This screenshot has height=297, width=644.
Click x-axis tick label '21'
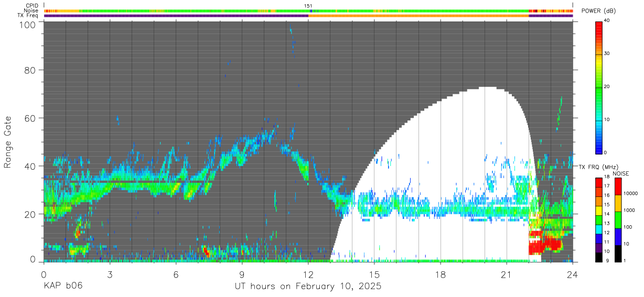(507, 274)
